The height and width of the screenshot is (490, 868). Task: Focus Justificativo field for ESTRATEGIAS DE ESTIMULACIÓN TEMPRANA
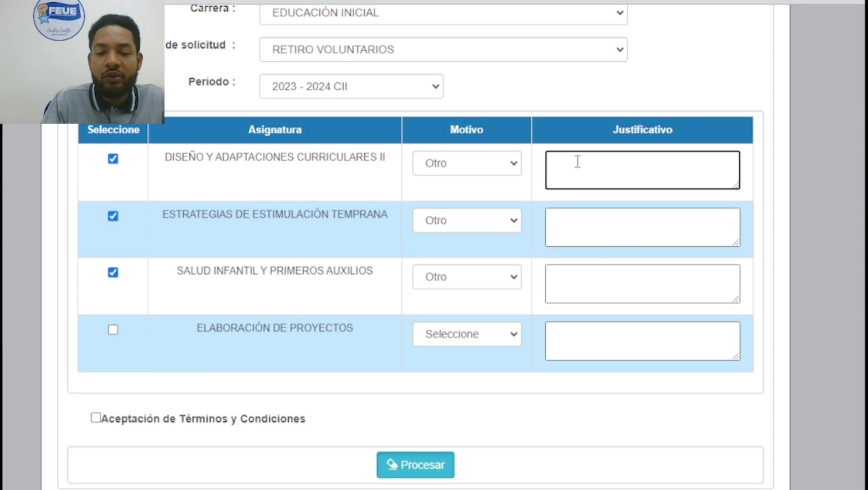[x=642, y=227]
